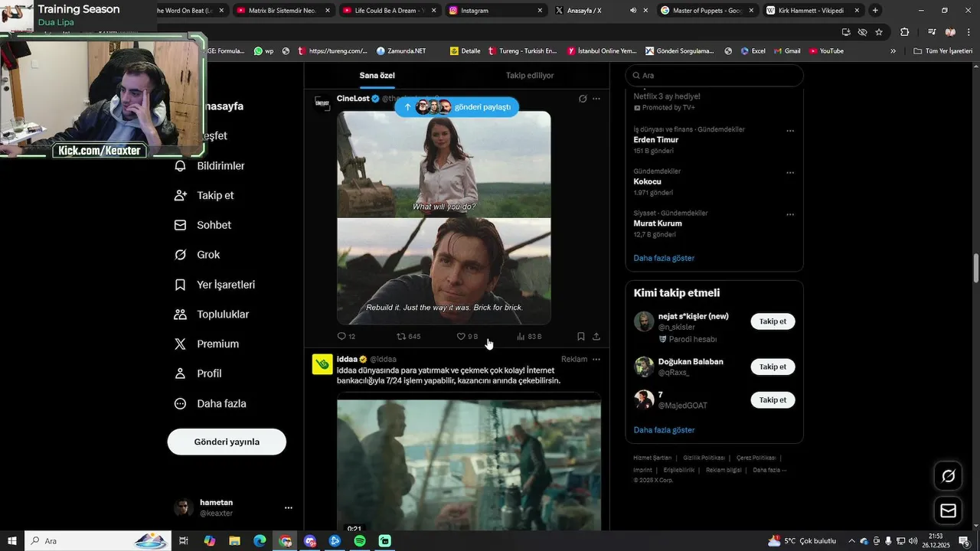Open the hametan account profile switcher
The image size is (980, 551).
(233, 507)
